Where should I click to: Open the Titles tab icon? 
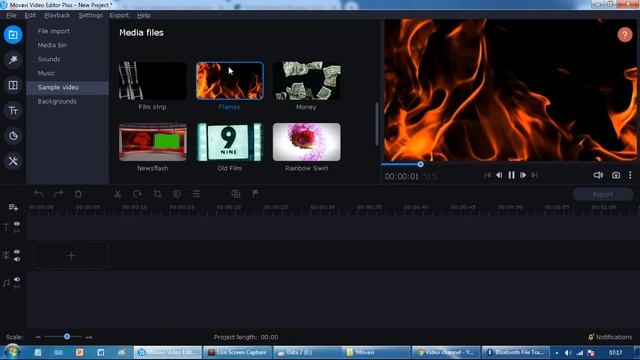click(13, 111)
